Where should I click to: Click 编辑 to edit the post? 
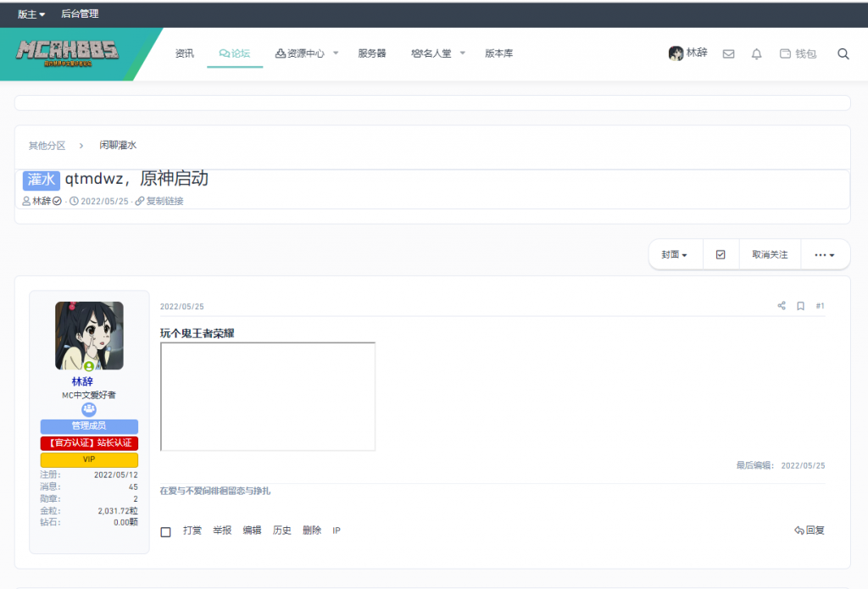pos(252,531)
